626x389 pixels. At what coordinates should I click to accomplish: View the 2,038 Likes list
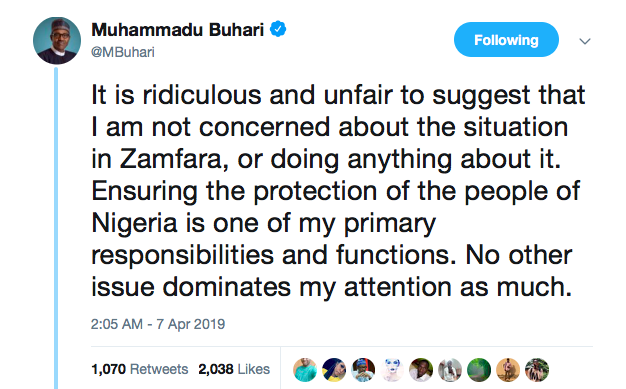pyautogui.click(x=234, y=369)
